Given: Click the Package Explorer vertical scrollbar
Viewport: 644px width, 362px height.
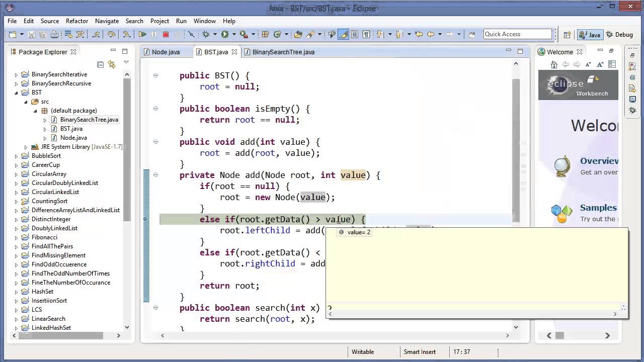Looking at the screenshot, I should (127, 201).
